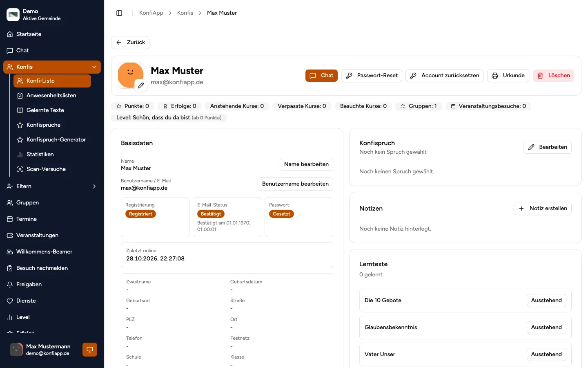Toggle the Ausstehend status for Die 10 Gebote
This screenshot has width=588, height=368.
(546, 301)
